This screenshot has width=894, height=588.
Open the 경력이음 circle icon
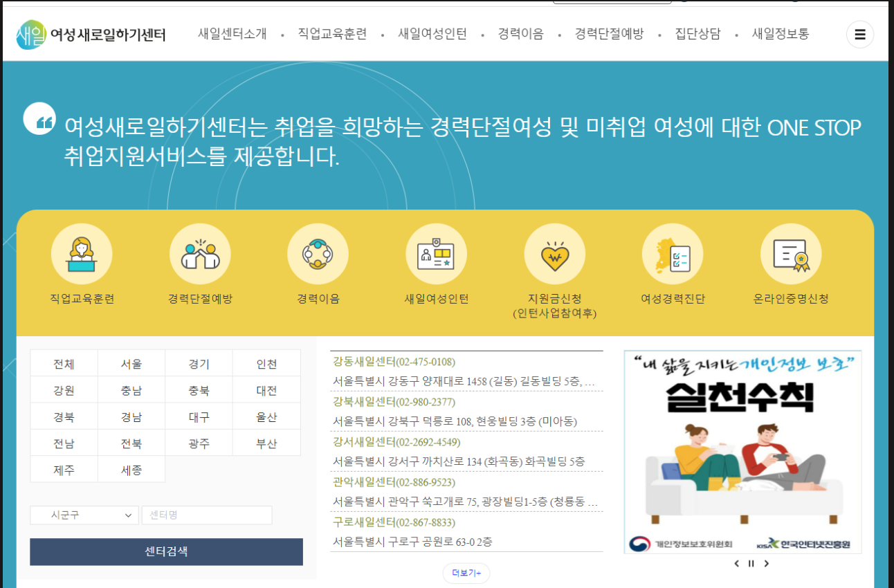pos(318,254)
